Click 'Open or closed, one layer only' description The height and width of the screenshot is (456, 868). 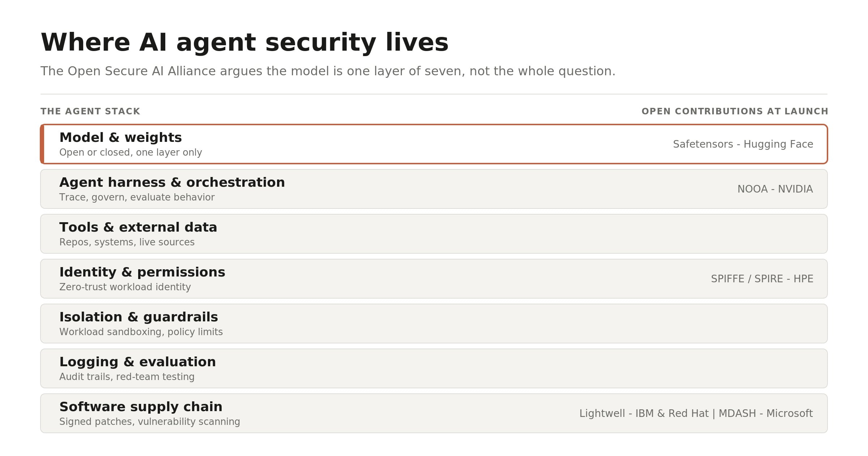131,152
